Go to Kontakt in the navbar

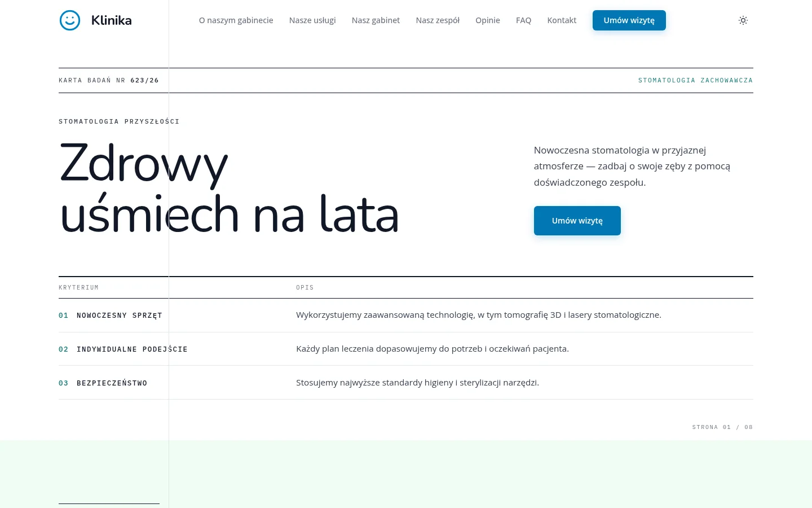click(x=562, y=20)
